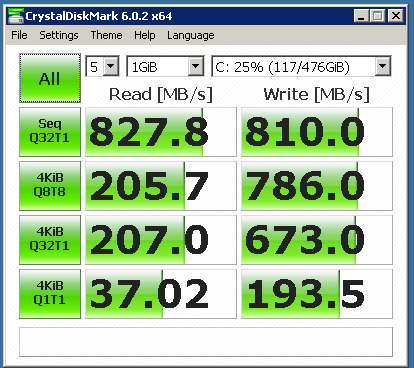Start the 4KiB Q32T1 test
The height and width of the screenshot is (368, 414).
click(50, 240)
